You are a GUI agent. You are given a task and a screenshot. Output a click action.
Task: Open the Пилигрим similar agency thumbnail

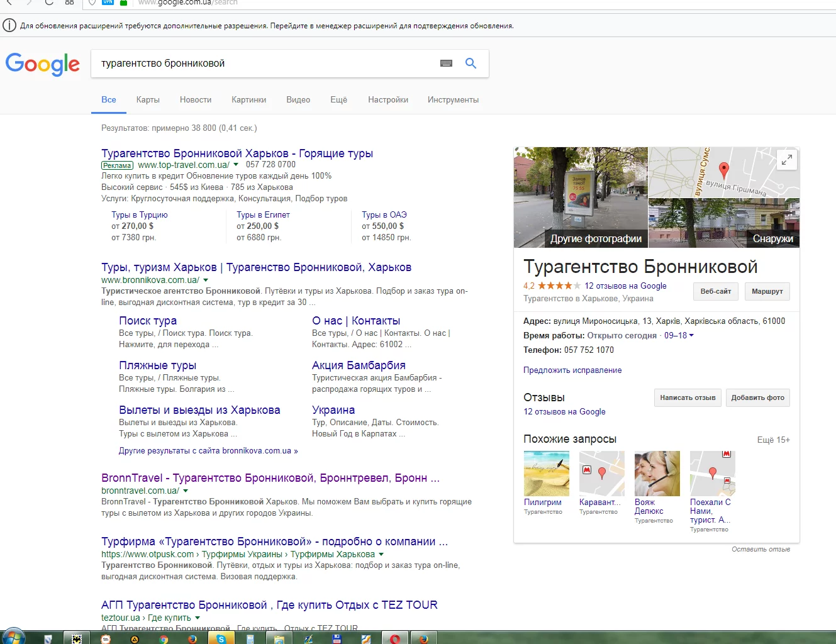[547, 474]
